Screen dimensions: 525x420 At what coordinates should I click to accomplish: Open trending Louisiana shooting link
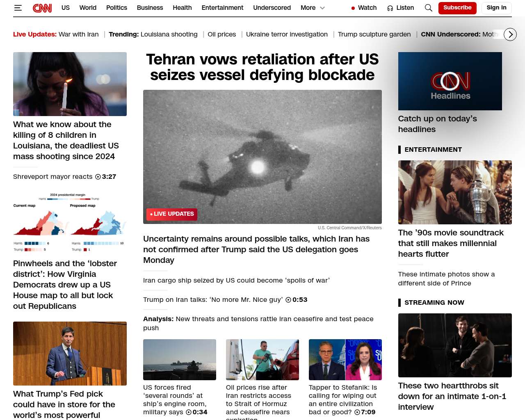coord(169,34)
